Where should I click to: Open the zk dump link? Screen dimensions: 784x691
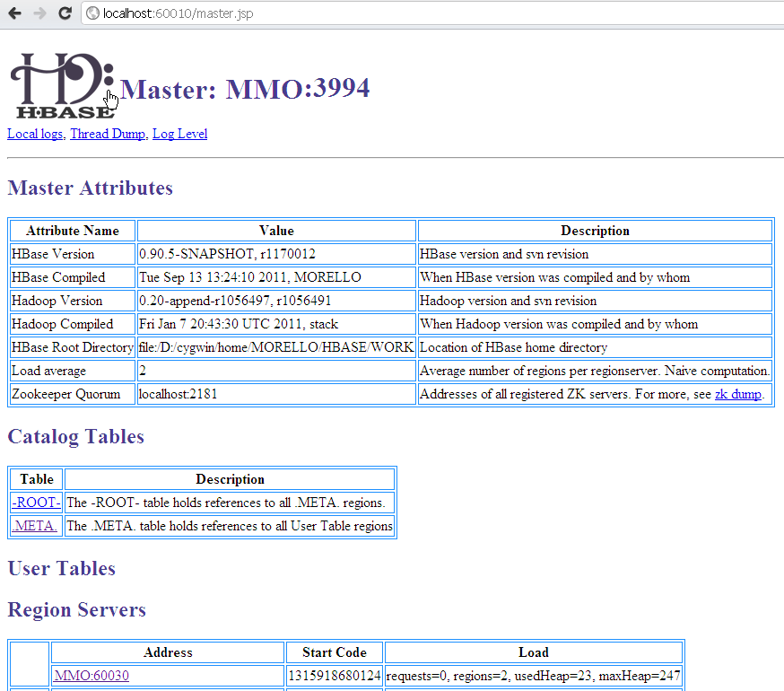point(737,393)
